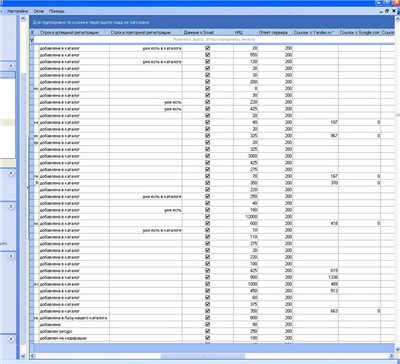Click the inner window minimize icon
Screen dimensions: 400x364
381,11
